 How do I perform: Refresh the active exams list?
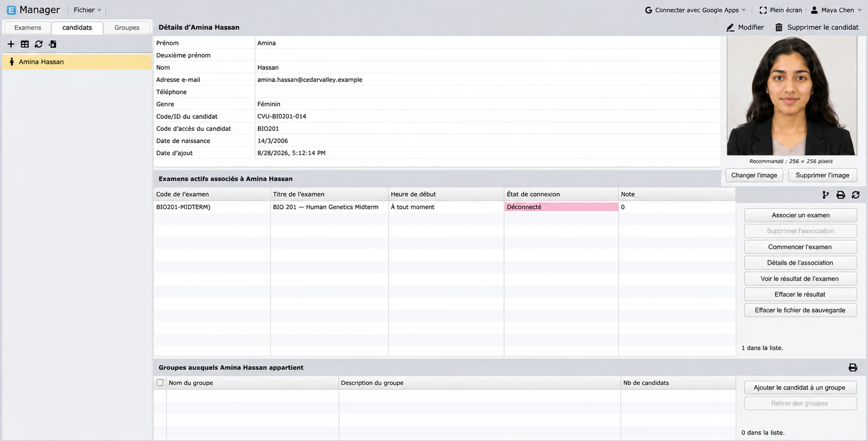click(x=856, y=195)
